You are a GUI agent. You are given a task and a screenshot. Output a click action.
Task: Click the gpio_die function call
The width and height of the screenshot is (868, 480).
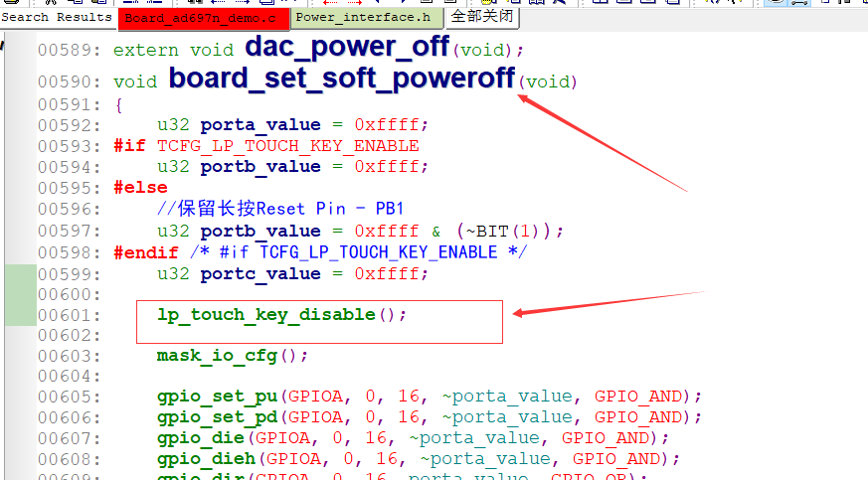point(201,438)
